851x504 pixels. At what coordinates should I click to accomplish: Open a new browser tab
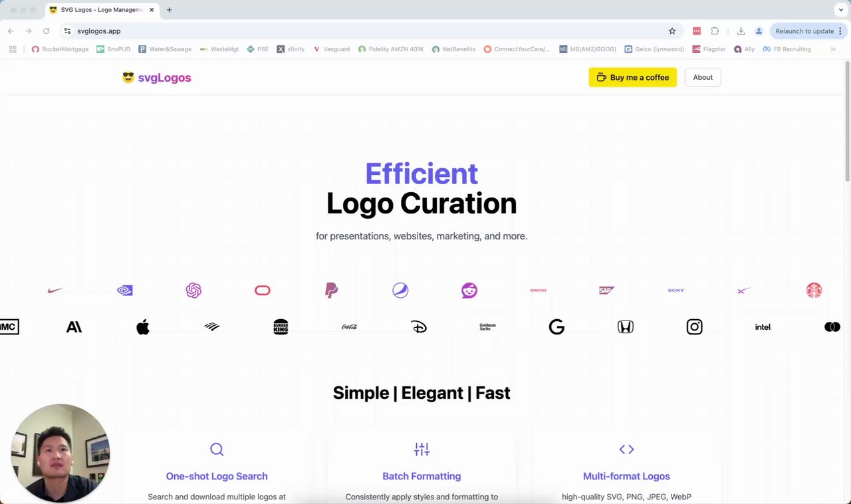click(x=169, y=10)
